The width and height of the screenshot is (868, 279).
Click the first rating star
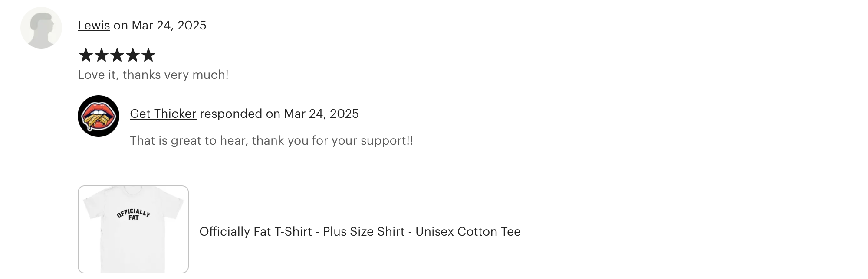pos(86,55)
